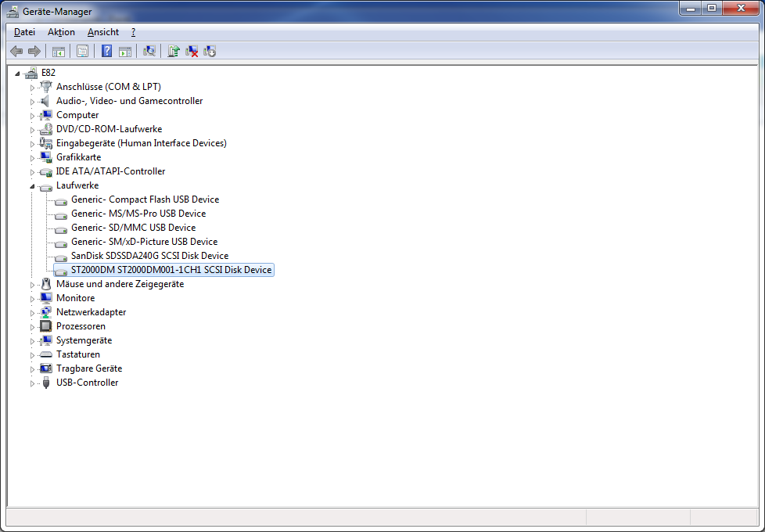The width and height of the screenshot is (765, 532).
Task: Select Generic- SD/MMC USB Device
Action: (x=133, y=228)
